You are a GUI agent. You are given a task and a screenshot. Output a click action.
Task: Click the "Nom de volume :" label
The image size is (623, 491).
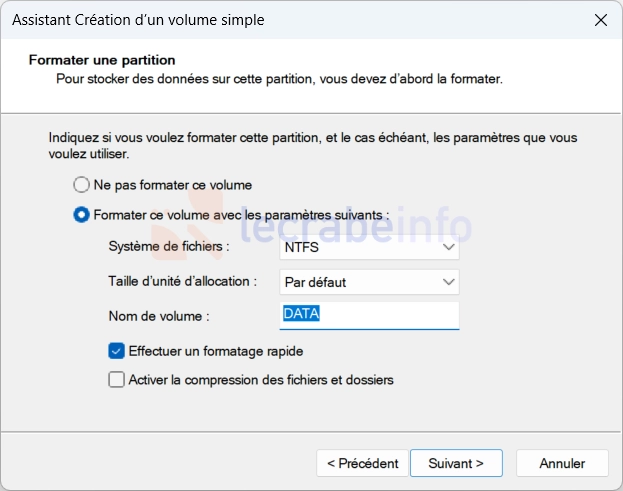[158, 316]
